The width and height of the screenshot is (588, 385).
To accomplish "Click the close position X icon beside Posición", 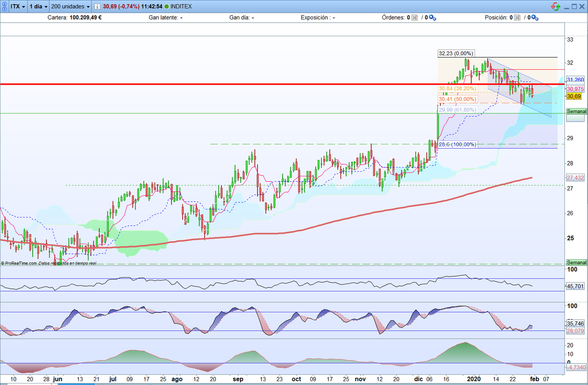I will (517, 17).
